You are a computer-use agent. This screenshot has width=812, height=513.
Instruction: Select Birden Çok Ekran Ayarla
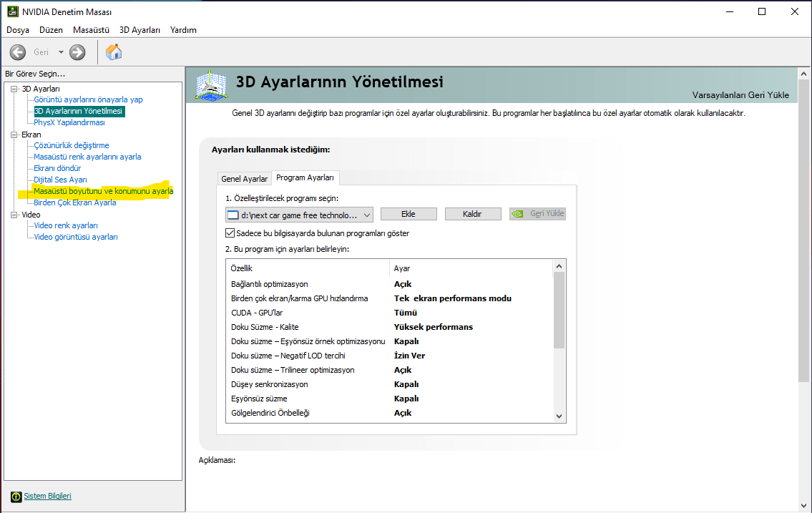pos(75,202)
